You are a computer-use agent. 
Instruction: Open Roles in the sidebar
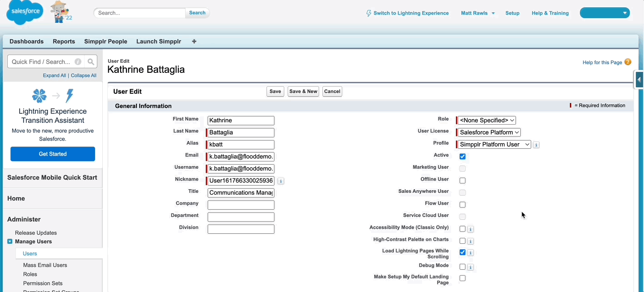[30, 274]
